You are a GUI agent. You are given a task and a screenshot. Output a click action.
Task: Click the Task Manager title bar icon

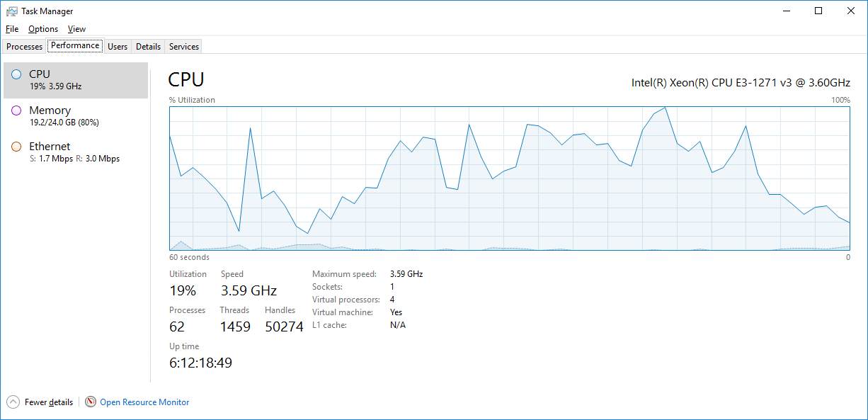(11, 11)
